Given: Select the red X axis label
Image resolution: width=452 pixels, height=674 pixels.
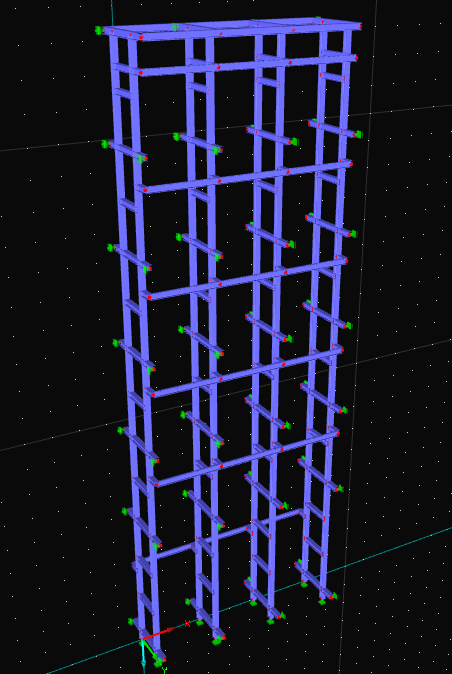Looking at the screenshot, I should [x=187, y=623].
